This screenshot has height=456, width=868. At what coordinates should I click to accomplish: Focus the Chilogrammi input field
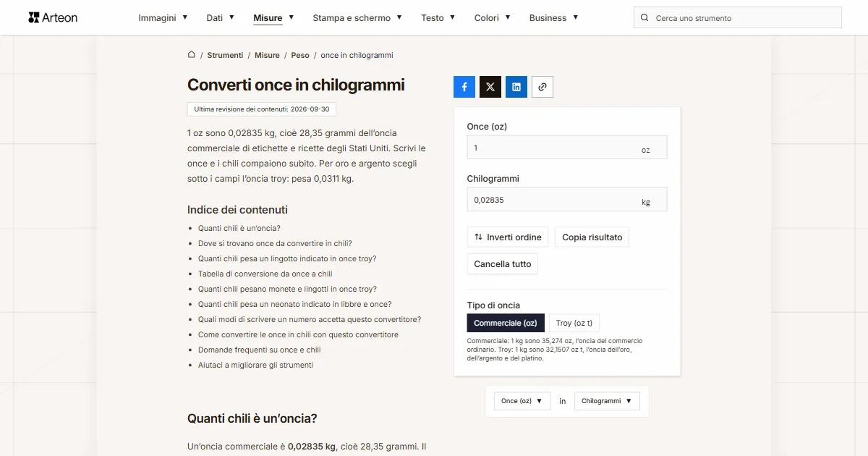tap(567, 200)
